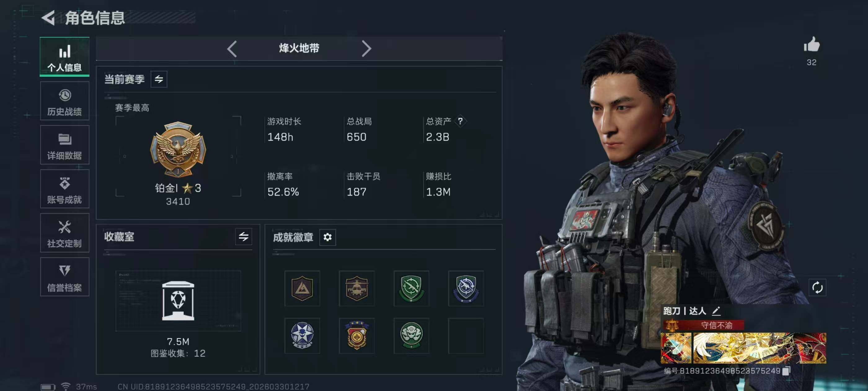Open the 历史战绩 tab
Viewport: 868px width, 391px height.
click(x=65, y=101)
